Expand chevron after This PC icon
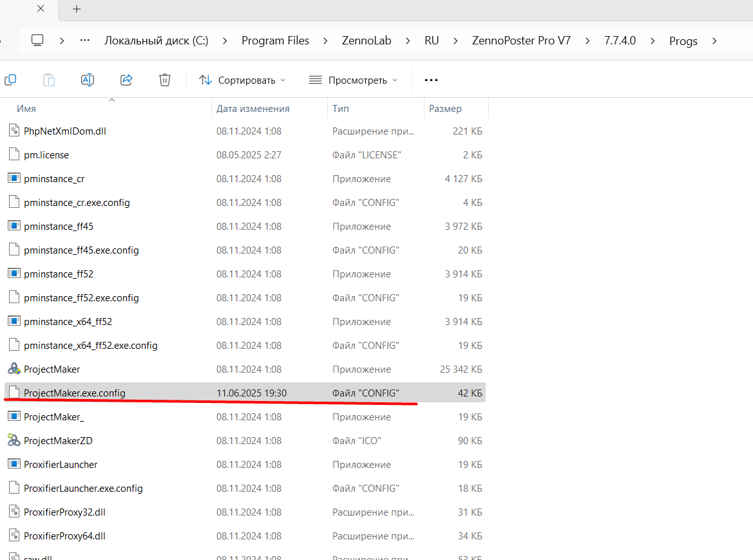The height and width of the screenshot is (560, 753). pos(62,41)
